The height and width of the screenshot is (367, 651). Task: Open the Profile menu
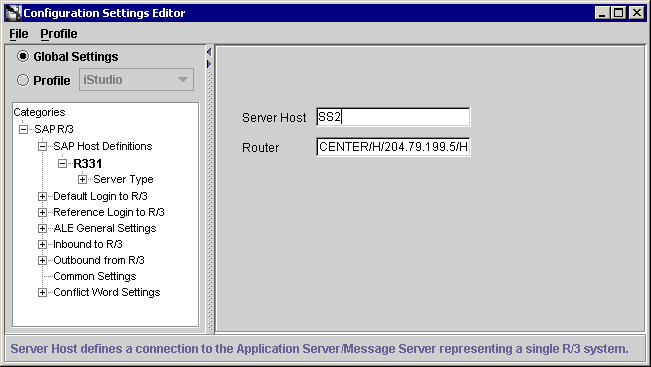tap(59, 34)
